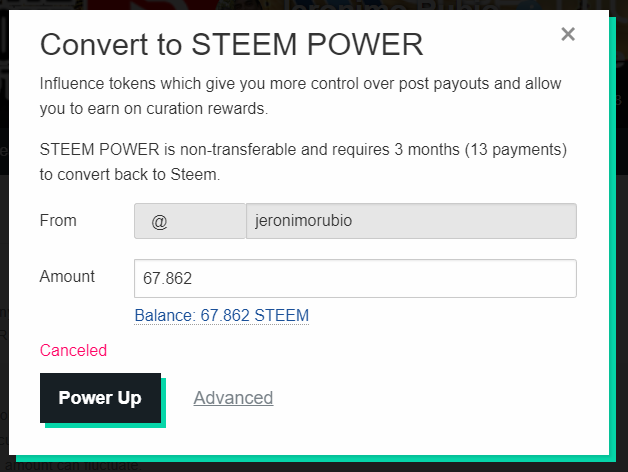Click the Amount label
Screen dimensions: 628x472
[67, 276]
